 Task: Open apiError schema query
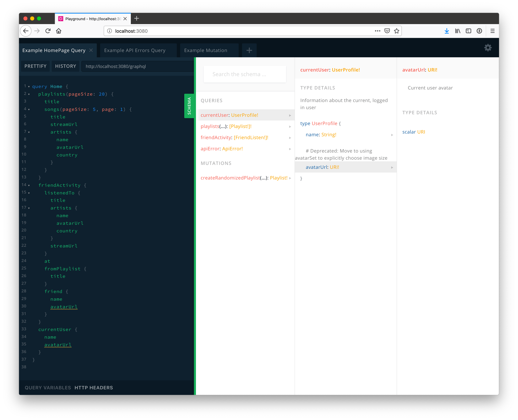pyautogui.click(x=245, y=148)
